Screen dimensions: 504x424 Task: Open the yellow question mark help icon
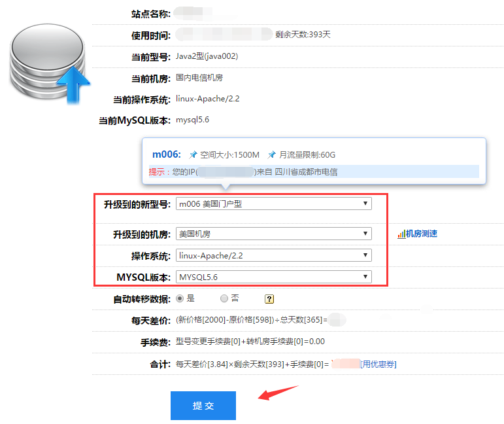click(269, 298)
